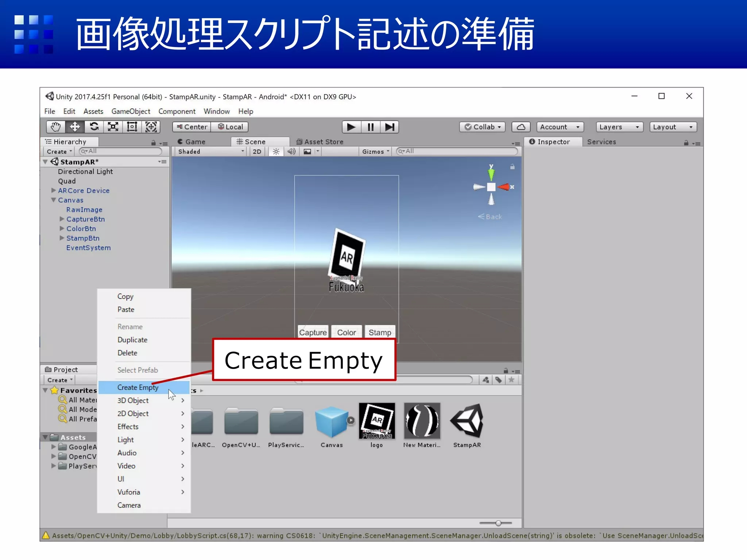The height and width of the screenshot is (560, 747).
Task: Switch to the Services tab
Action: [601, 142]
